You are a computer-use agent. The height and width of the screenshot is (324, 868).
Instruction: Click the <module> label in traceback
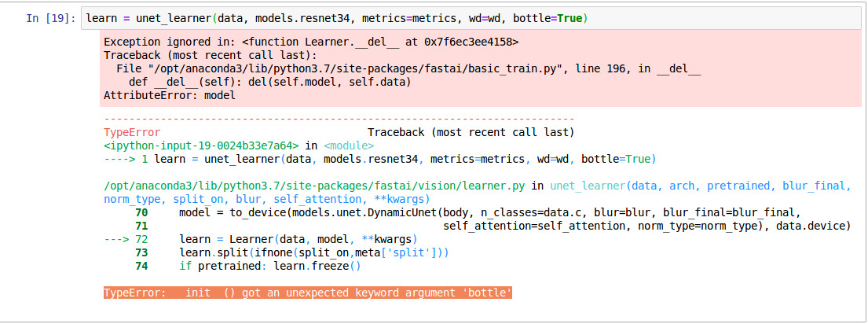349,145
